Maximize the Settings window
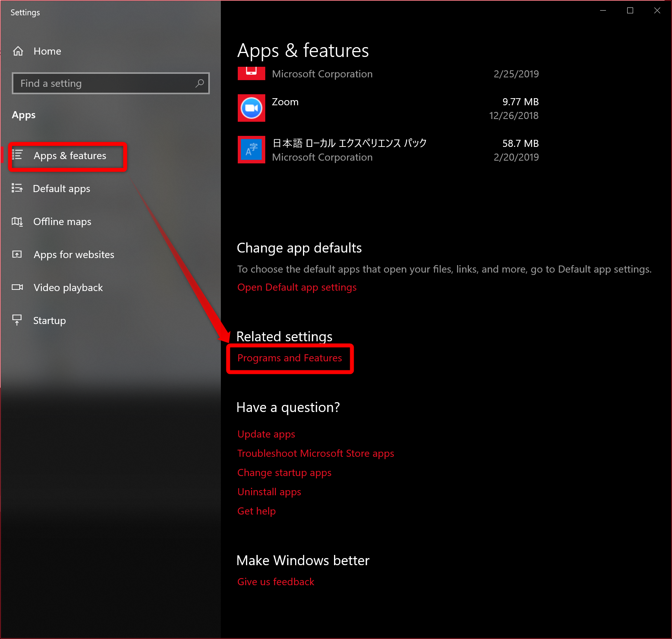This screenshot has width=672, height=639. pos(630,11)
